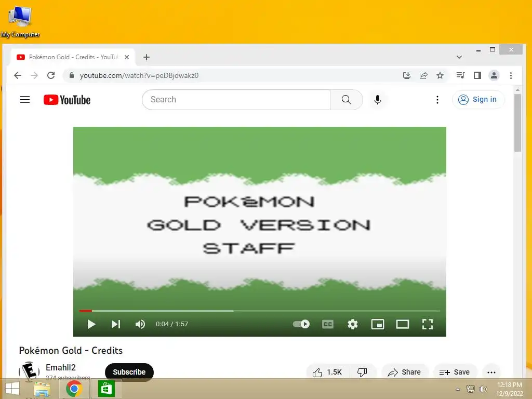This screenshot has height=399, width=532.
Task: Toggle autoplay switch in player
Action: 301,324
